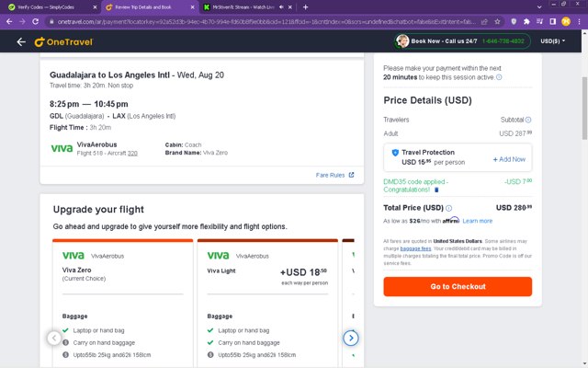This screenshot has width=588, height=368.
Task: Bookmark this page with the star icon
Action: (497, 22)
